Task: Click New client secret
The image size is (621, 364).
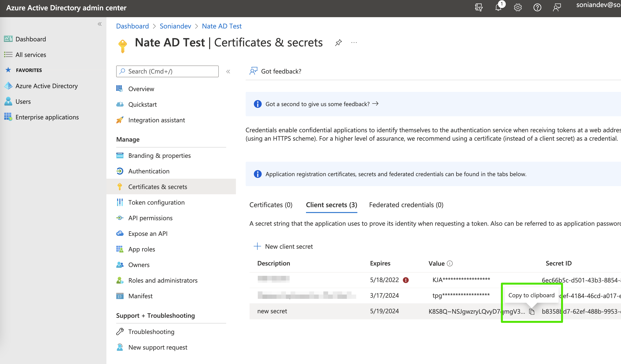Action: click(283, 246)
